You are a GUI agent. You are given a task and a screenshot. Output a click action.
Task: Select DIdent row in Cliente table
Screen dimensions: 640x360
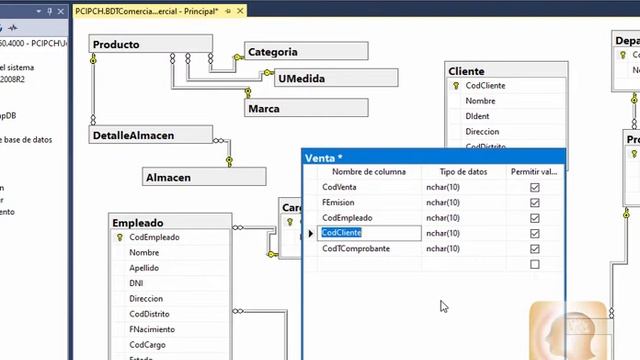click(506, 116)
